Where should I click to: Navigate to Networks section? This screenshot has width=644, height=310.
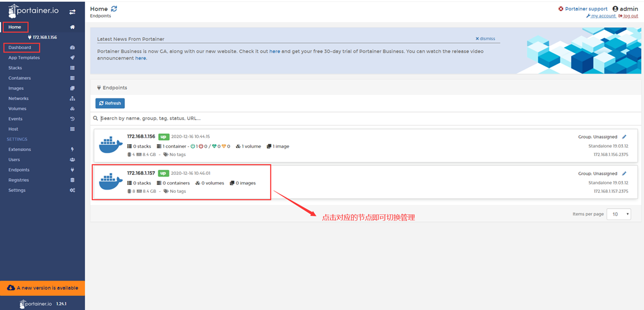pyautogui.click(x=19, y=98)
